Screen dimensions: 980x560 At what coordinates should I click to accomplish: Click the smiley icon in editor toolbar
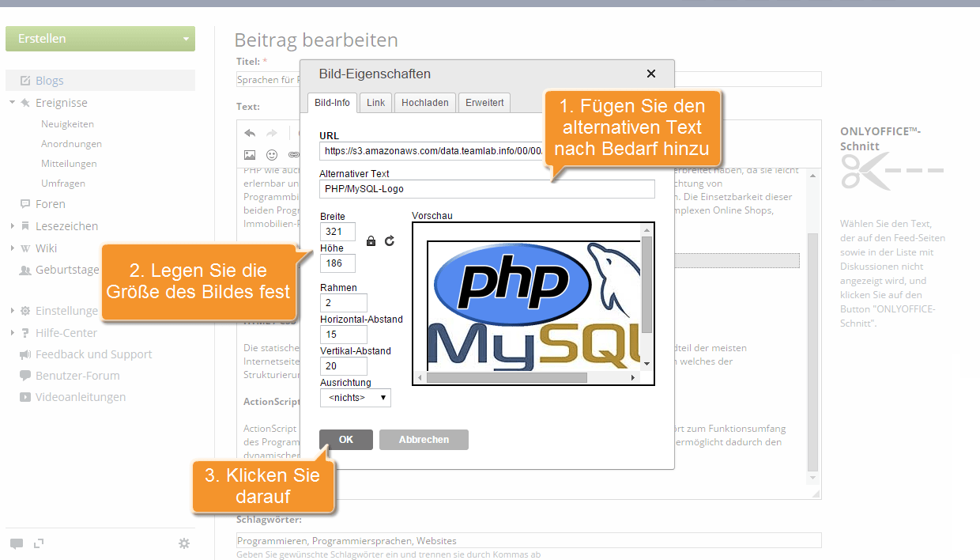[x=272, y=154]
